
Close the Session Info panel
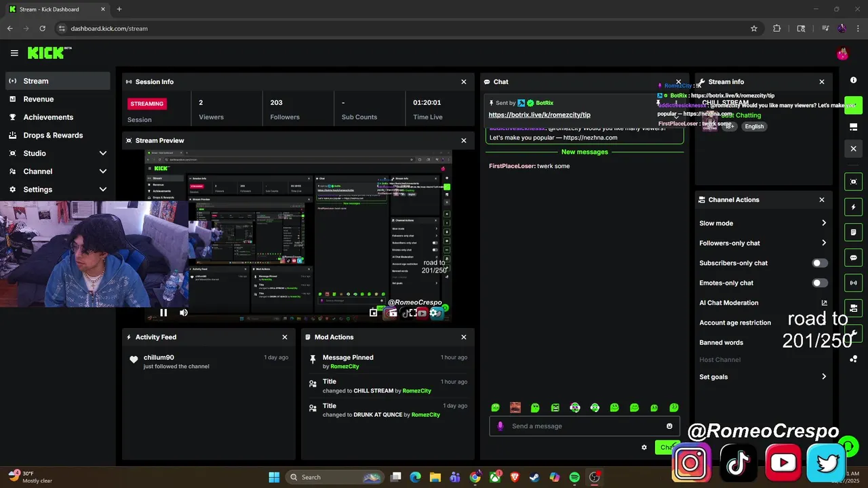(x=464, y=82)
